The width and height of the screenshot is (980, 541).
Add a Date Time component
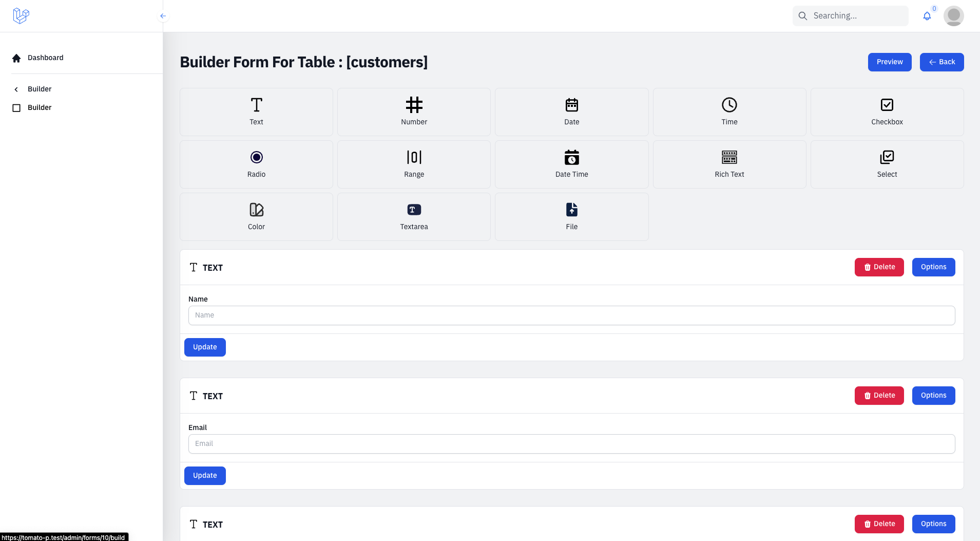[571, 164]
